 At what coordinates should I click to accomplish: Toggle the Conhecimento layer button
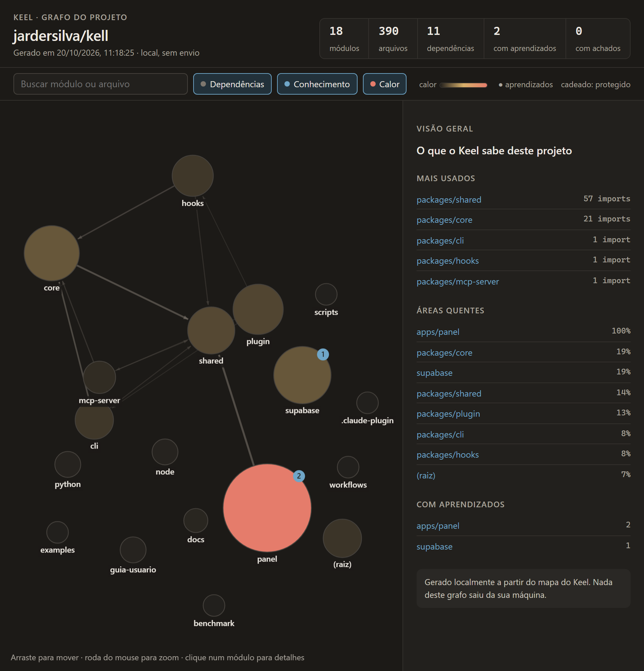point(317,84)
